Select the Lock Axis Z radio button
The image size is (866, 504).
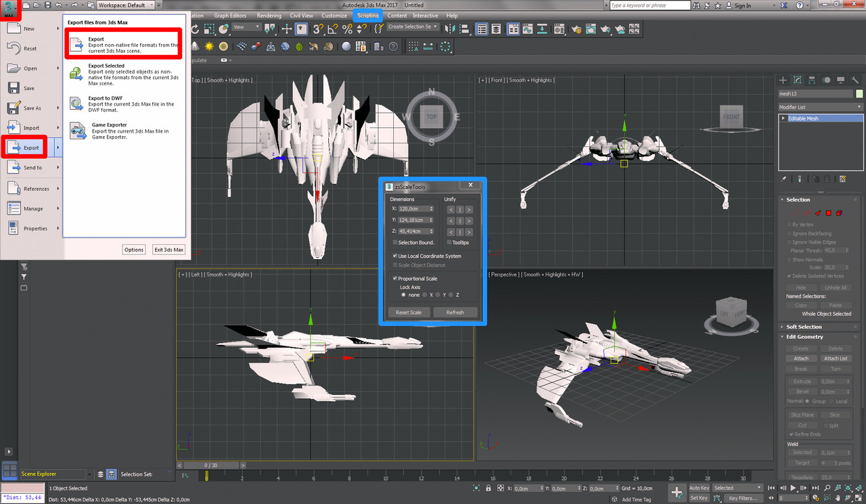coord(451,295)
